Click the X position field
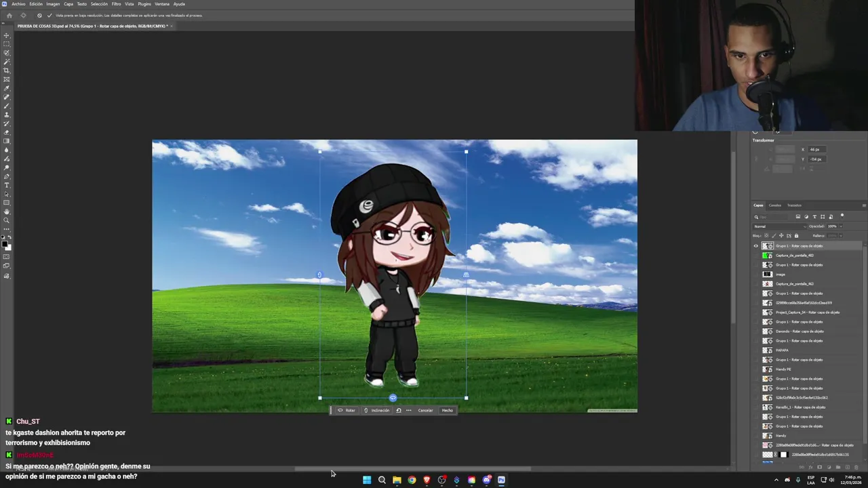This screenshot has width=868, height=488. tap(816, 150)
